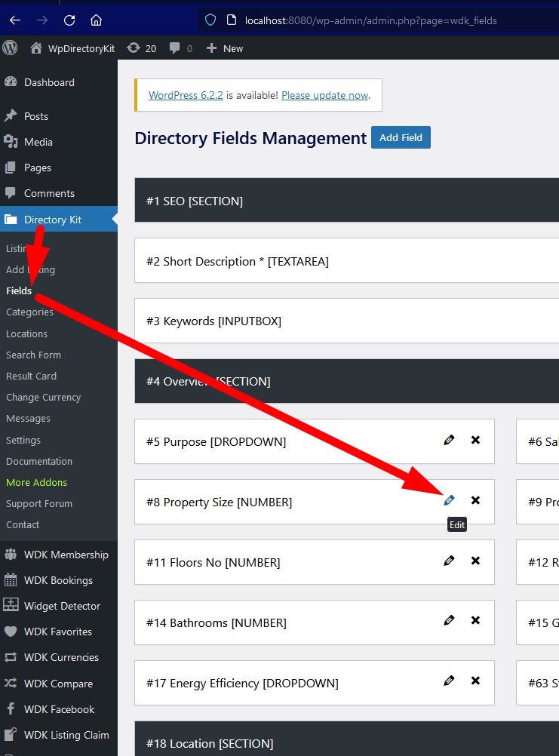Open WDK Facebook menu

coord(60,709)
